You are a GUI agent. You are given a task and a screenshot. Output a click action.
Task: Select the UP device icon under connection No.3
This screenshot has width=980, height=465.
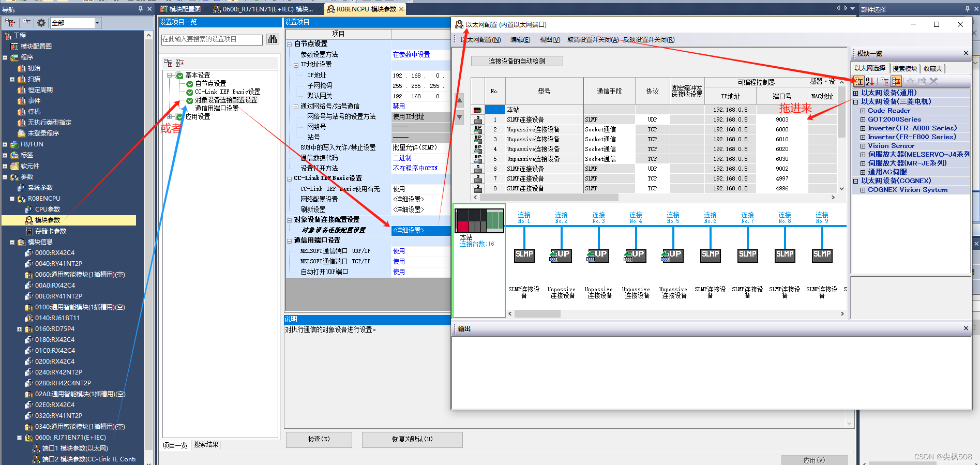pos(598,255)
